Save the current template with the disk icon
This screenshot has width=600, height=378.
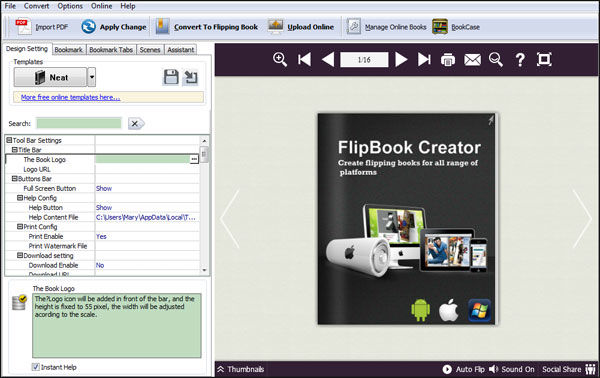[x=171, y=77]
